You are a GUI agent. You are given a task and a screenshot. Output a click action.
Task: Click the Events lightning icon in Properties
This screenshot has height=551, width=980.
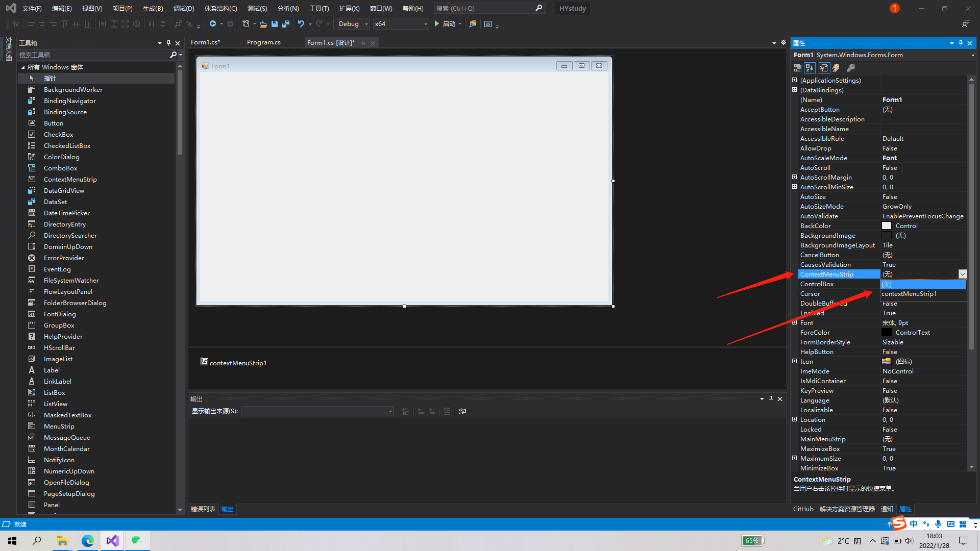pos(837,67)
